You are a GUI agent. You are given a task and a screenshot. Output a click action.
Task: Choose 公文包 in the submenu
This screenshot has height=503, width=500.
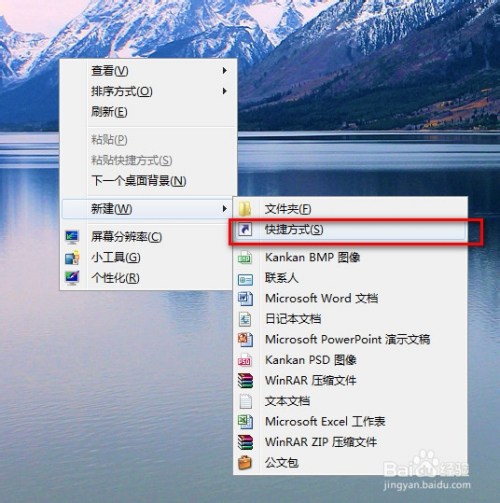[x=350, y=463]
